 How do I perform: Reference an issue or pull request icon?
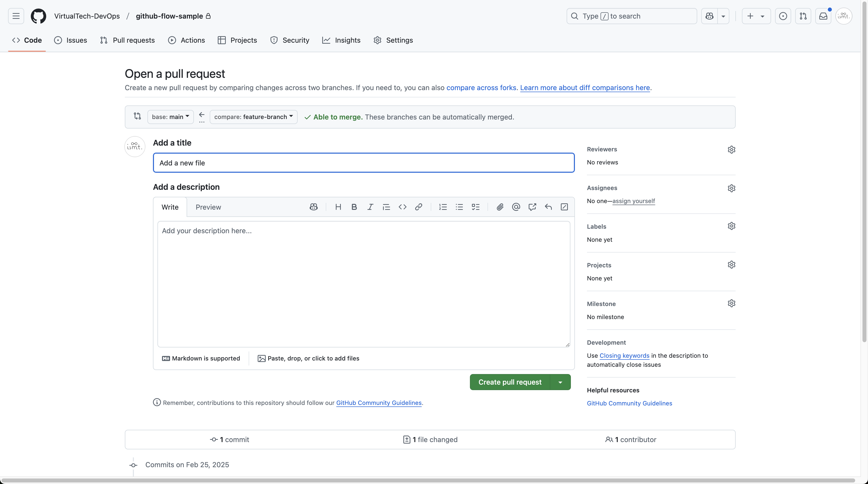tap(532, 207)
